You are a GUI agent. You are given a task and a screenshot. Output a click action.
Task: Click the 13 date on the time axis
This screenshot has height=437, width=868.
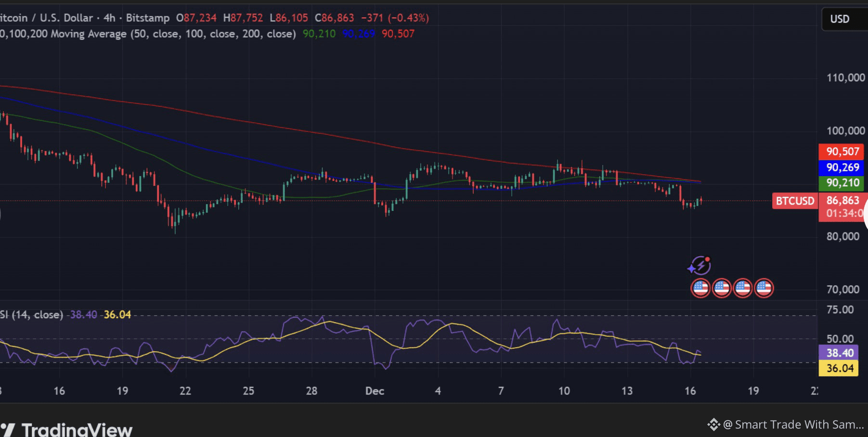(627, 391)
